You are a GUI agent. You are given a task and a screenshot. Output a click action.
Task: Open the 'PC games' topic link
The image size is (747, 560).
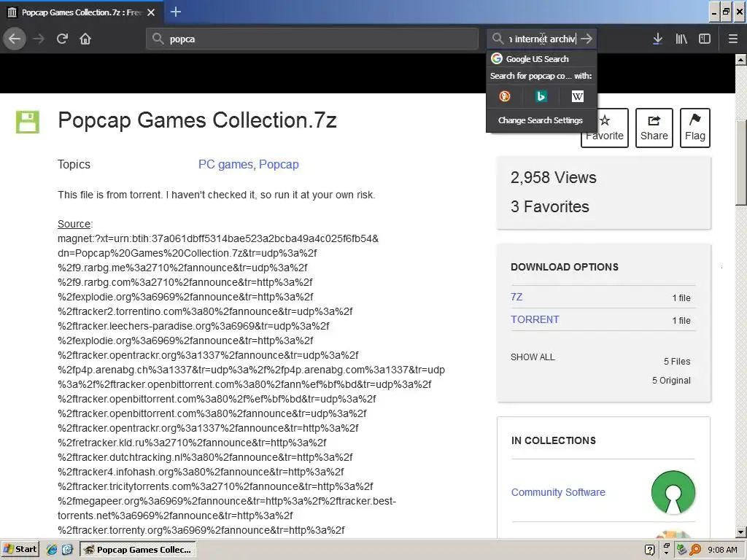[225, 164]
